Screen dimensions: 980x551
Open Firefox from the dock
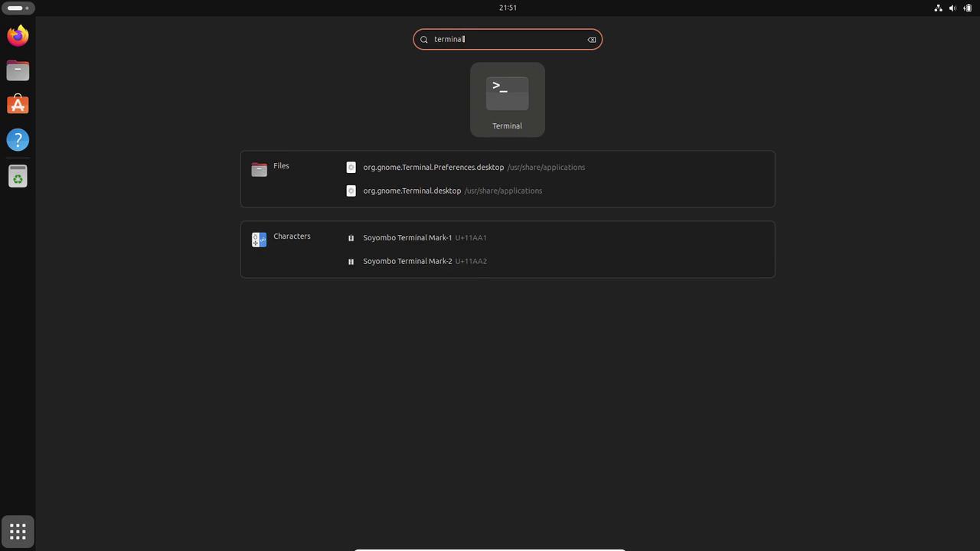tap(18, 35)
